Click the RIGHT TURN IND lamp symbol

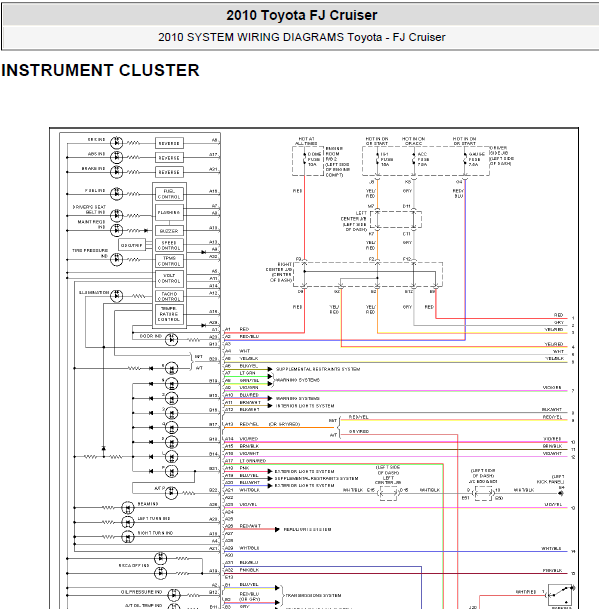pos(128,537)
